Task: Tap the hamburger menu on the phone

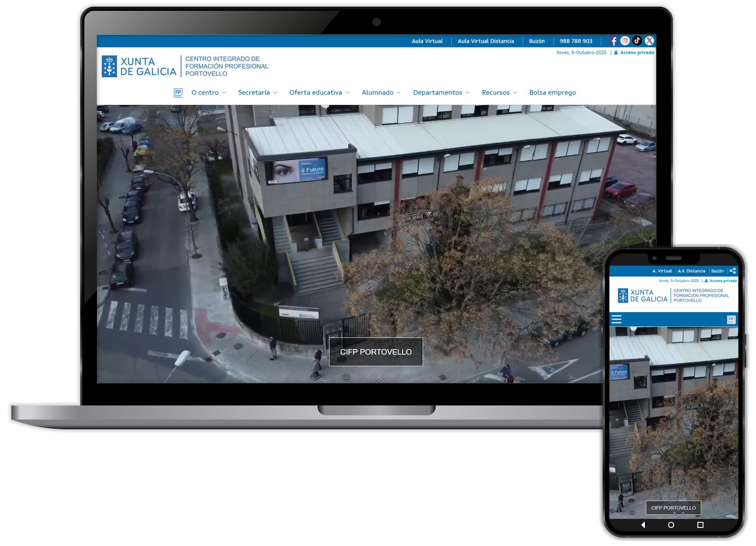Action: [x=616, y=319]
